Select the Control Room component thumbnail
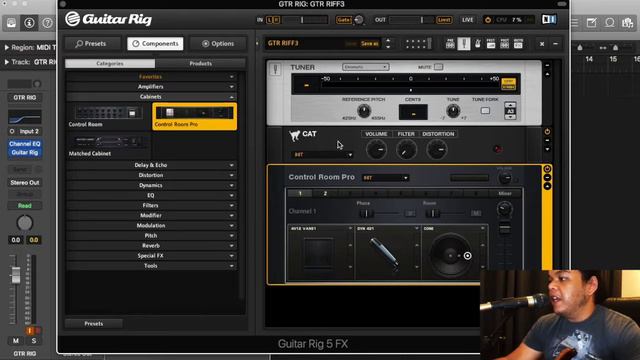Image resolution: width=640 pixels, height=360 pixels. coord(108,116)
